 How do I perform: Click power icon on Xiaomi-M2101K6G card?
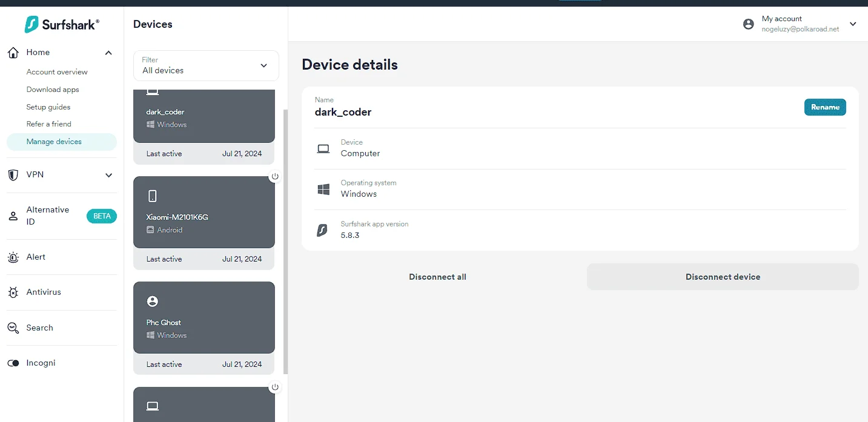pos(275,176)
